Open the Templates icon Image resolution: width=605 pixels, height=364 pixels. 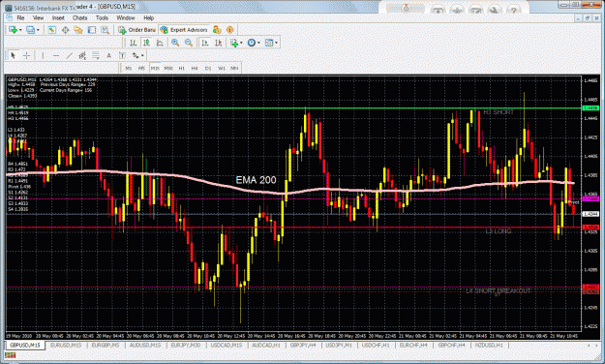pyautogui.click(x=269, y=43)
